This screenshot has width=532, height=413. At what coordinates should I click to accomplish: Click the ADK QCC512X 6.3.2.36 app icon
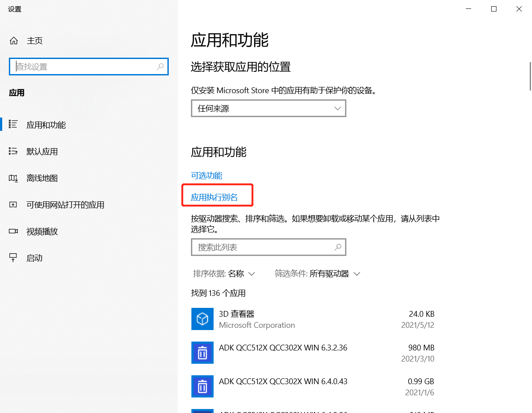coord(202,353)
